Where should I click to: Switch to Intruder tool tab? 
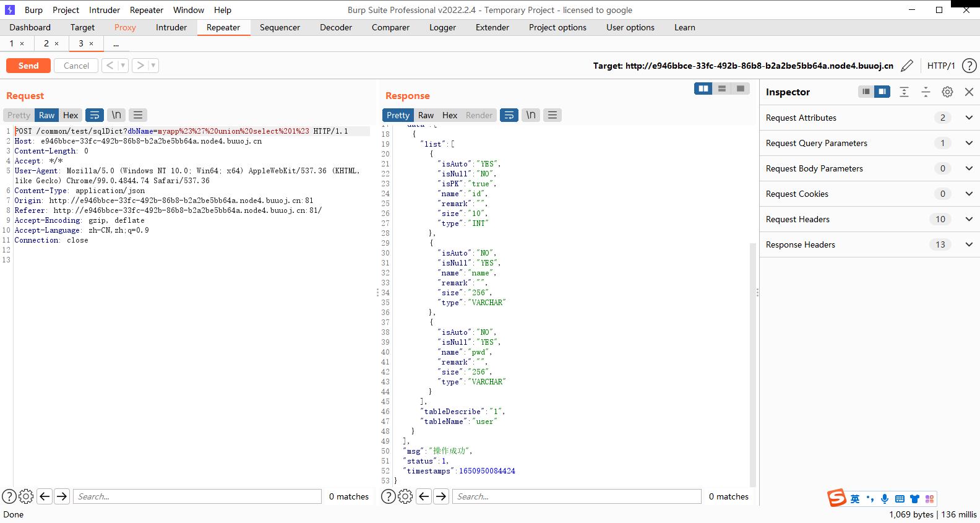click(x=171, y=27)
